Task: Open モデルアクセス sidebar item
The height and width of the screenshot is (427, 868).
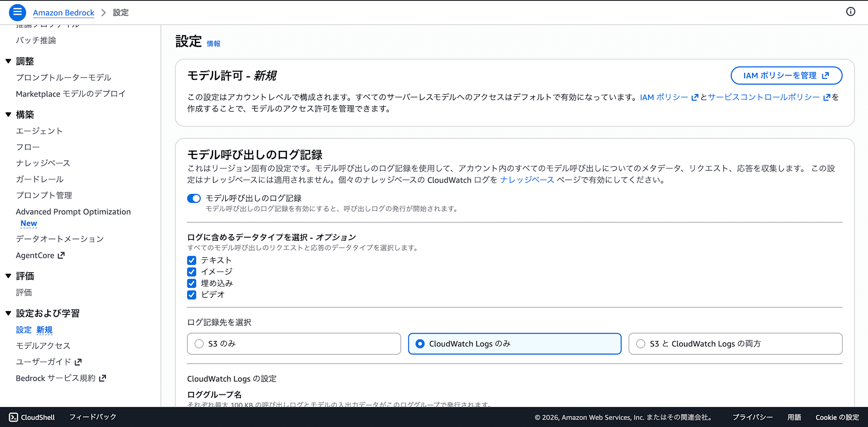Action: pos(43,345)
